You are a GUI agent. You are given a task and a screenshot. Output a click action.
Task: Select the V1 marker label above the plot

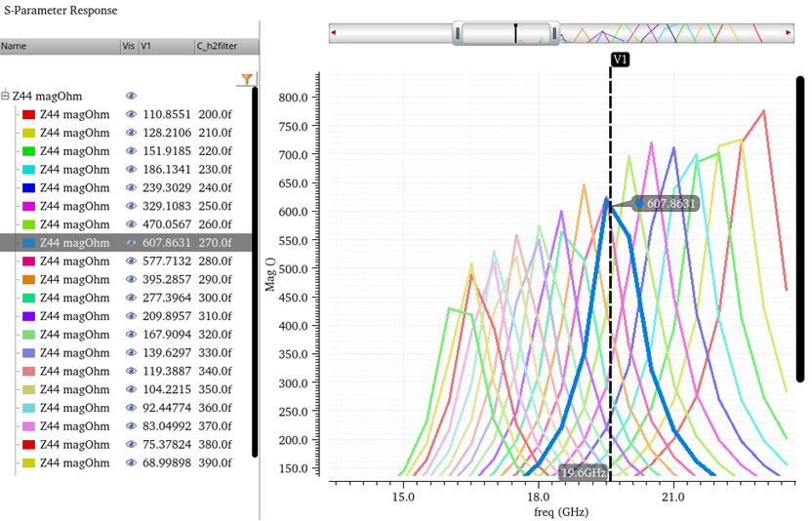620,60
